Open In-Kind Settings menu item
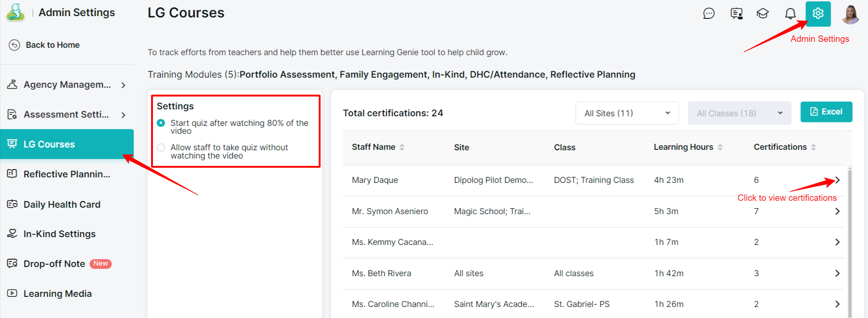This screenshot has height=318, width=868. click(x=67, y=233)
